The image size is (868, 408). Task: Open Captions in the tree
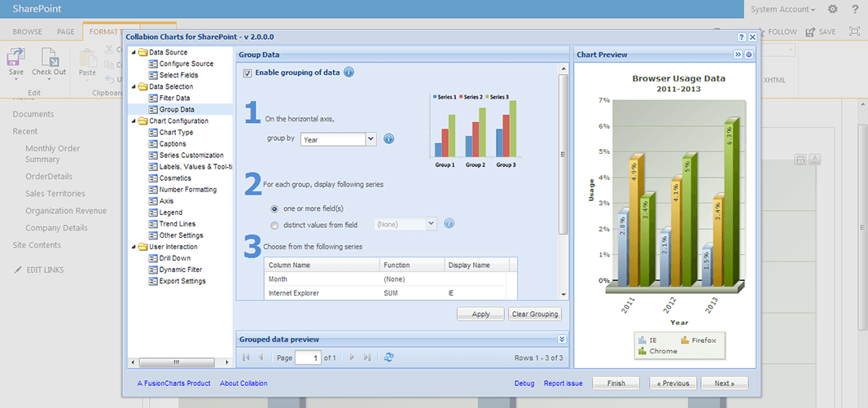point(173,144)
